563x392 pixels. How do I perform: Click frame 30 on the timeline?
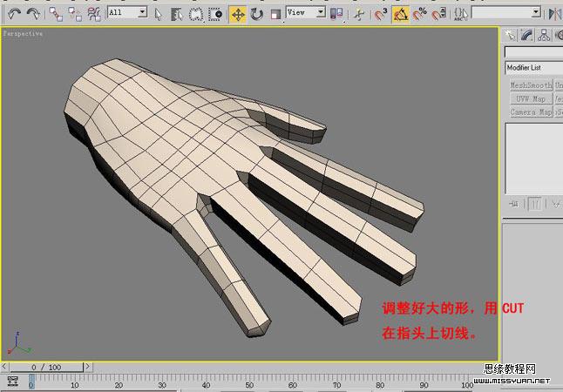click(x=162, y=383)
